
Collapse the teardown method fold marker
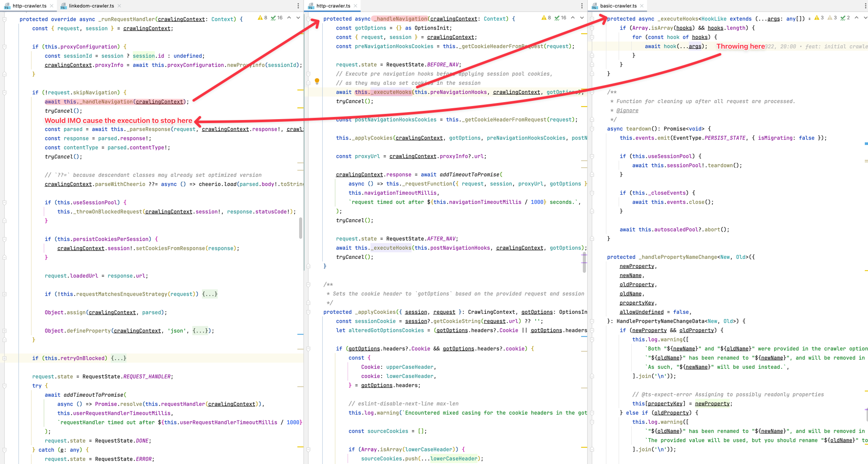coord(592,129)
